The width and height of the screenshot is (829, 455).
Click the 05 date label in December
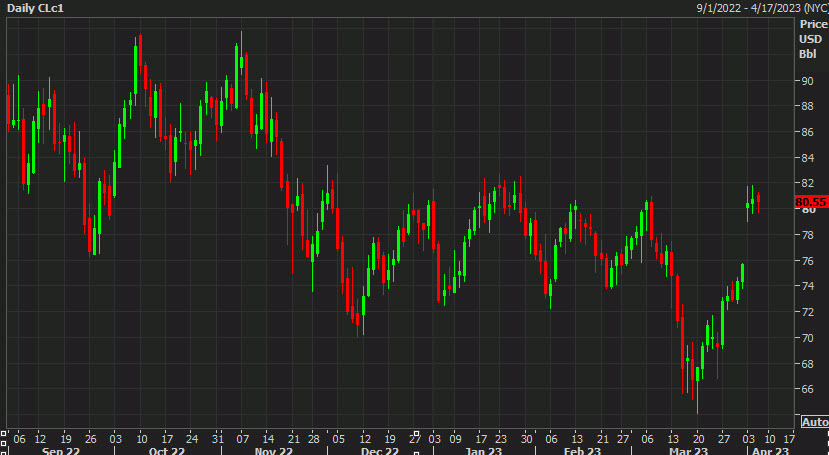(338, 439)
